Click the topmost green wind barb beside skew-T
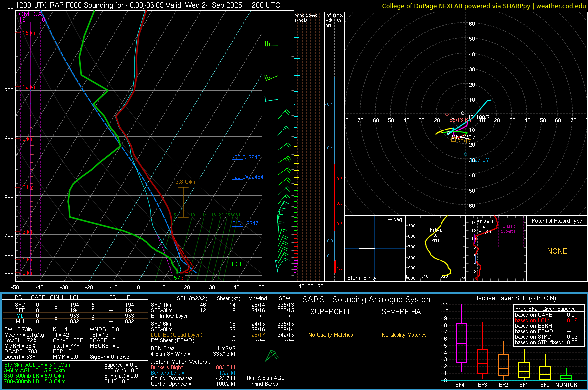 pos(271,44)
